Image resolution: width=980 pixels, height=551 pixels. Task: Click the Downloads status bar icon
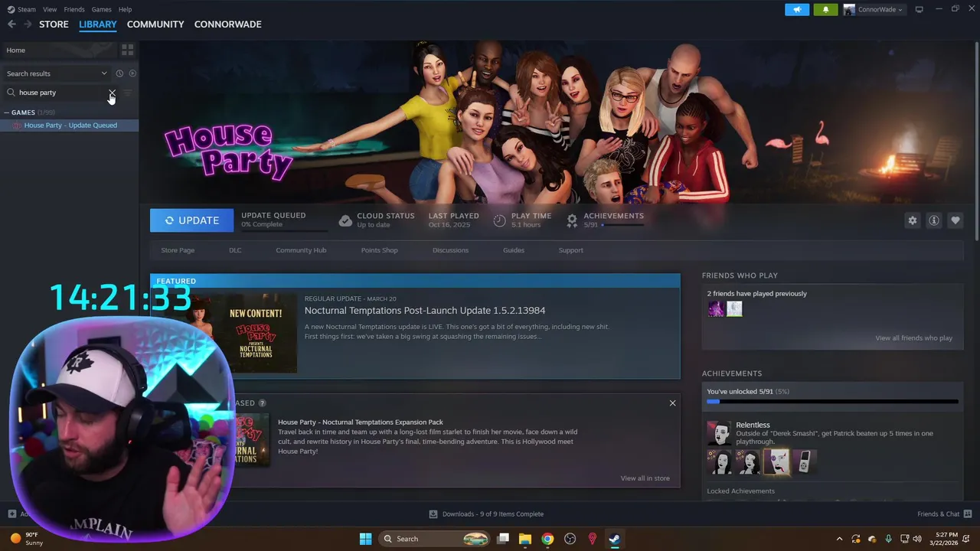point(433,514)
